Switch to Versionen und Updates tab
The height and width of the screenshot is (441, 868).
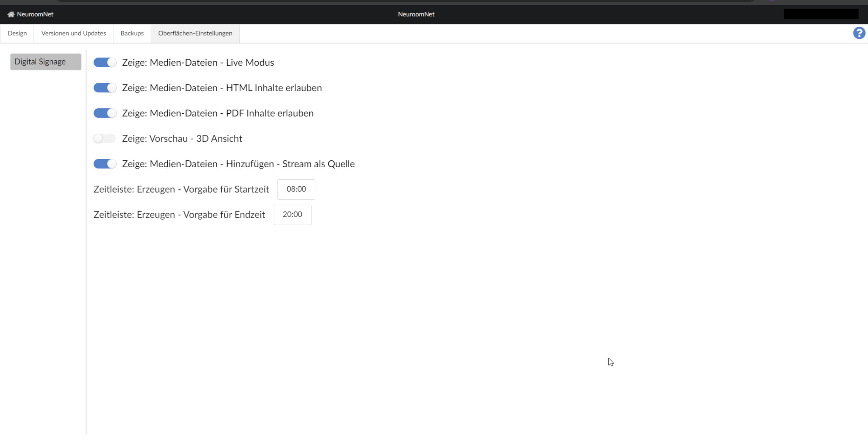click(x=73, y=33)
